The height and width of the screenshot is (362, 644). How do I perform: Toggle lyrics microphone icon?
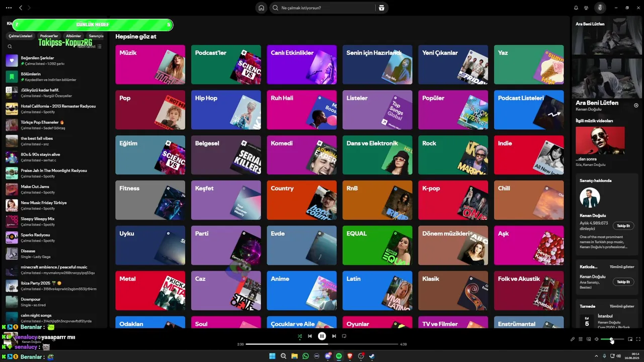(573, 339)
